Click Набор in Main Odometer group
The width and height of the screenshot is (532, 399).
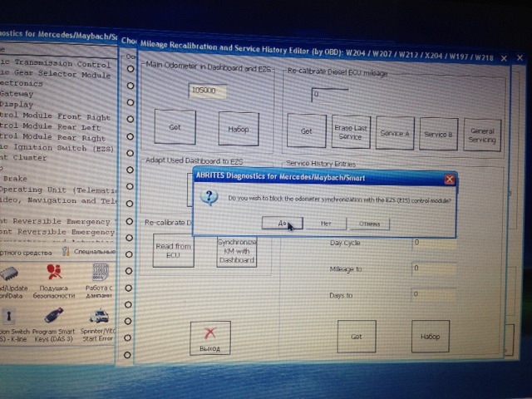click(x=239, y=129)
